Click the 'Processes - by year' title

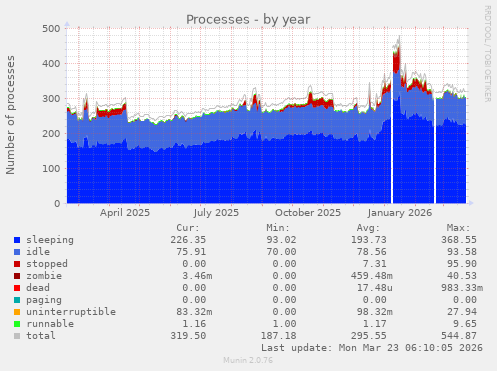(248, 20)
